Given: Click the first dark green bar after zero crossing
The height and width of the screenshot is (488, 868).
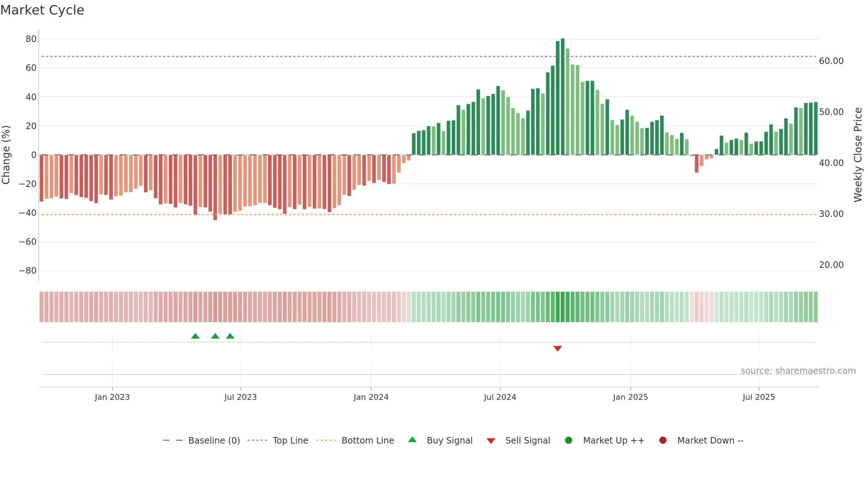Looking at the screenshot, I should coord(414,144).
